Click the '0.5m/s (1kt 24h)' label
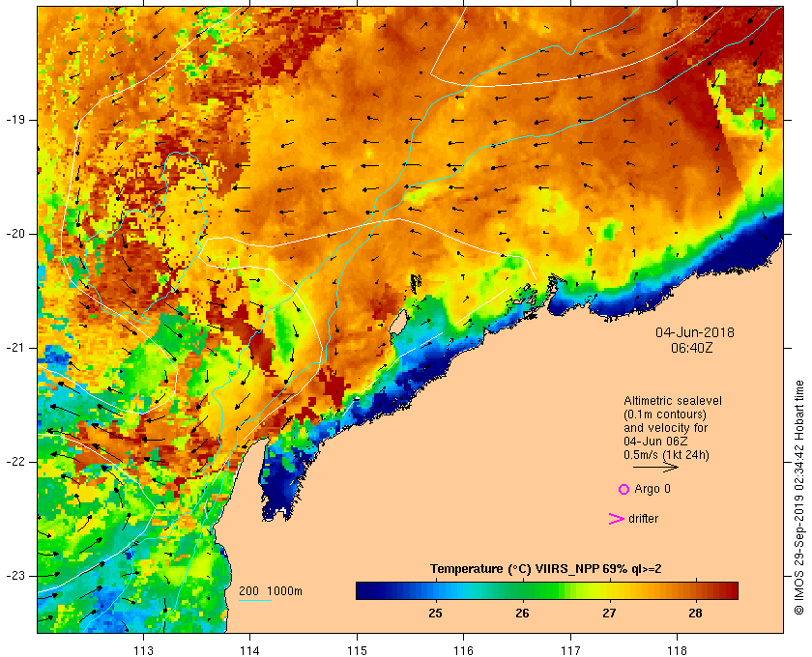 (666, 455)
